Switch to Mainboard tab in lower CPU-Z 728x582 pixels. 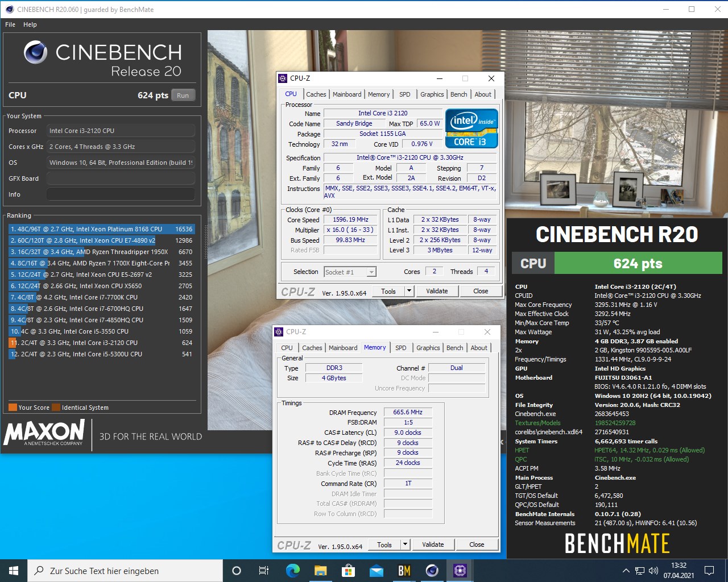click(x=343, y=348)
